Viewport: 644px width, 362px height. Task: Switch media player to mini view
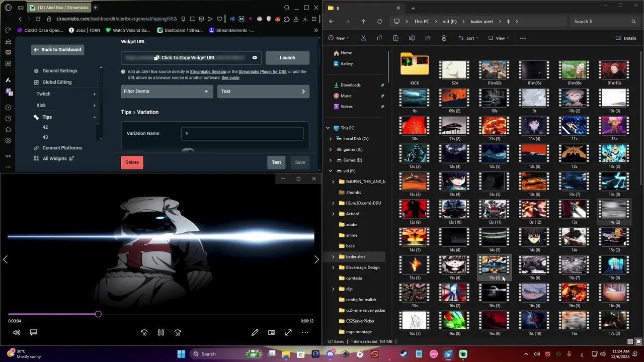click(272, 332)
